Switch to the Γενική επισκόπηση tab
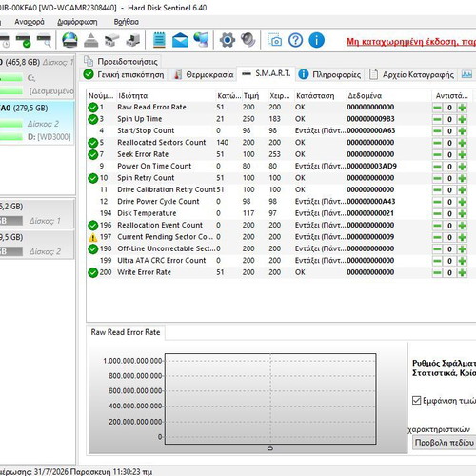 (124, 74)
